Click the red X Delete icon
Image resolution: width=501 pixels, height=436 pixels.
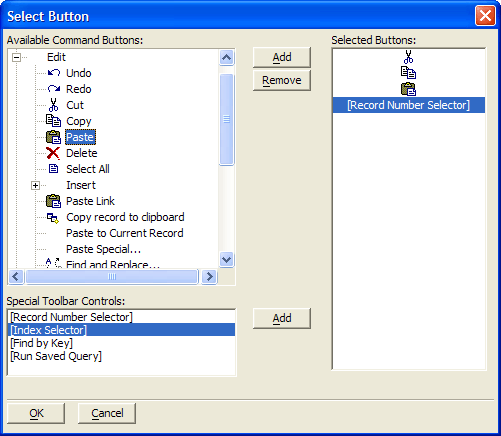click(53, 153)
